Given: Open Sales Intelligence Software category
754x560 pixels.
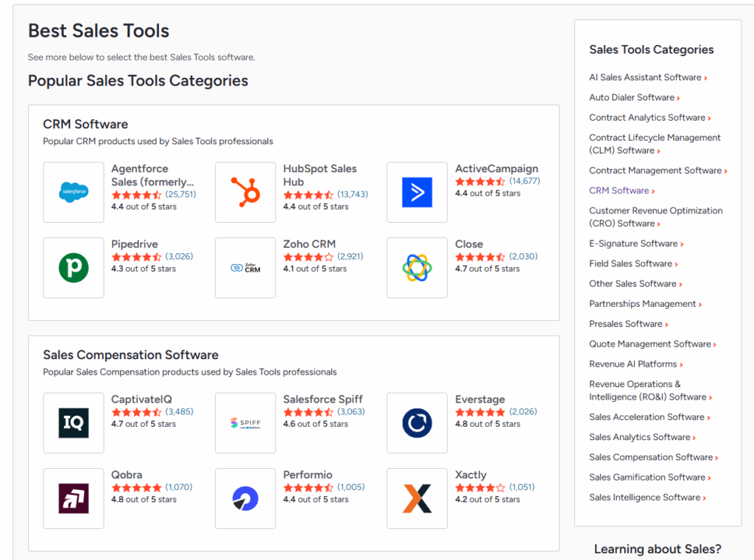Looking at the screenshot, I should 647,498.
